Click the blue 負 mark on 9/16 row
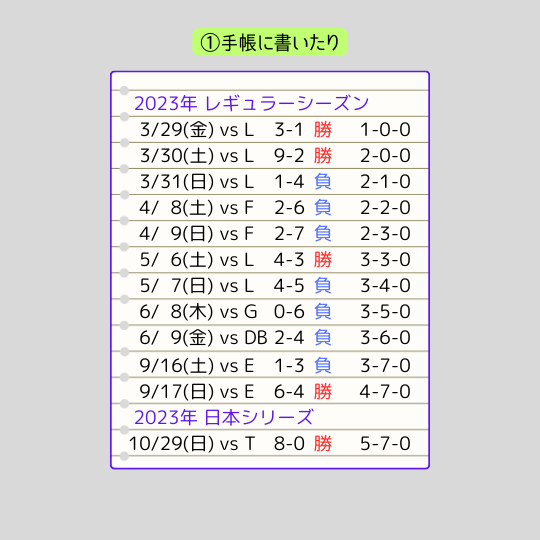The height and width of the screenshot is (540, 540). click(x=323, y=366)
